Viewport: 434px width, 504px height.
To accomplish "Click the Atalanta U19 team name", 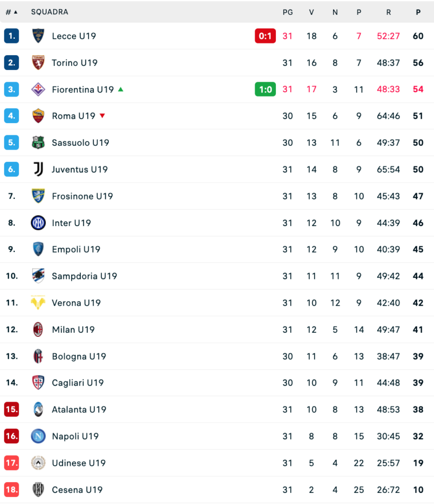I will (x=79, y=410).
